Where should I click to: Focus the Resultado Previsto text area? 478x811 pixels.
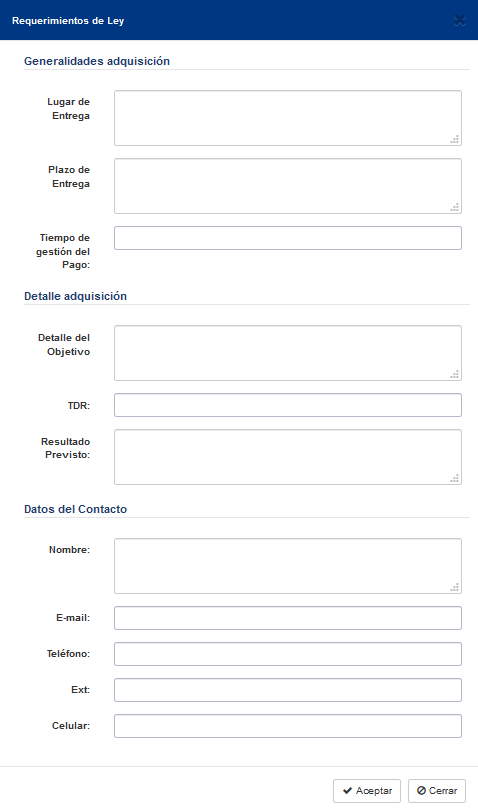[x=288, y=457]
